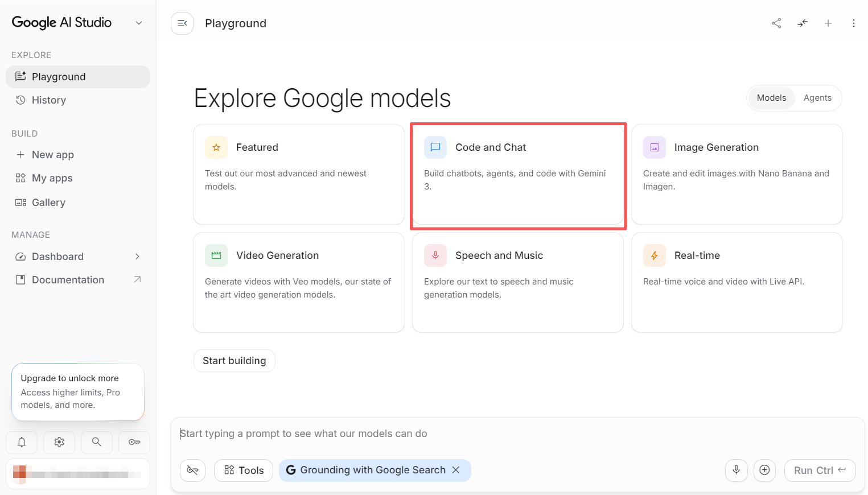Screen dimensions: 868x495
Task: Toggle the incognito temporary chat button
Action: click(193, 471)
